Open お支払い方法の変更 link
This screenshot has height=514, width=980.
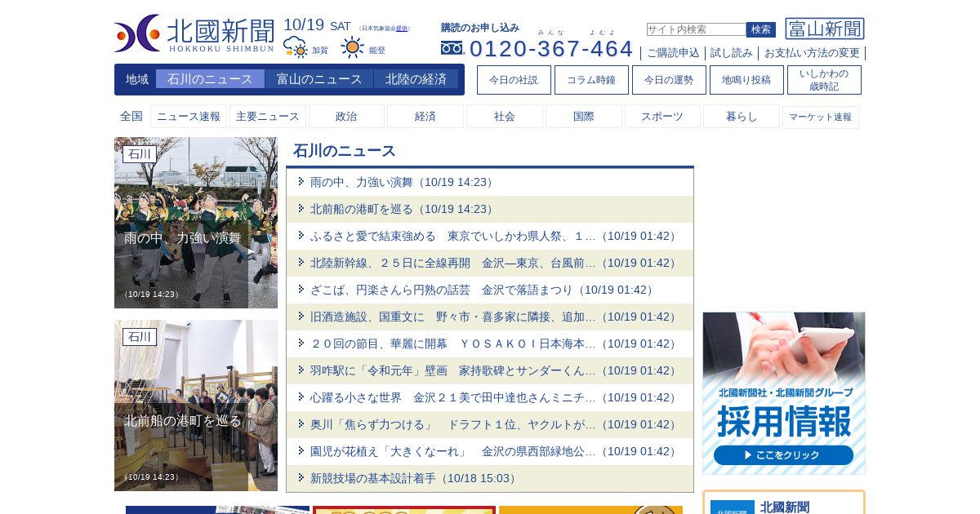coord(812,53)
